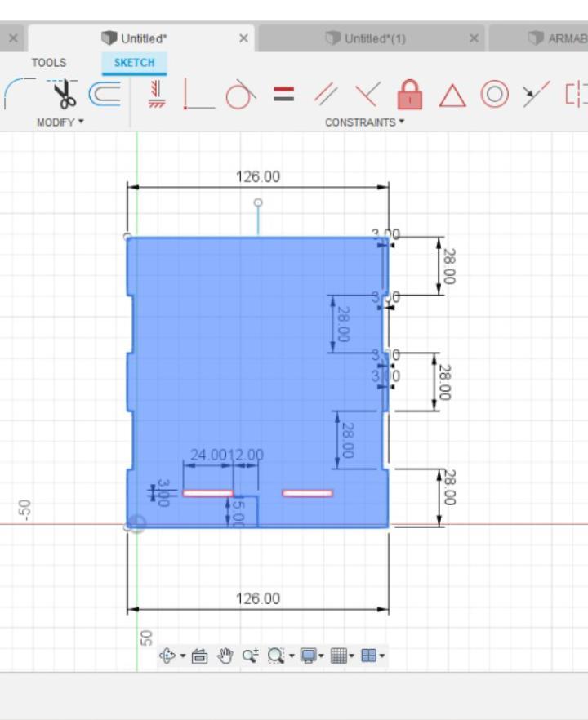Apply the Midpoint triangle constraint
This screenshot has width=588, height=720.
(x=452, y=95)
